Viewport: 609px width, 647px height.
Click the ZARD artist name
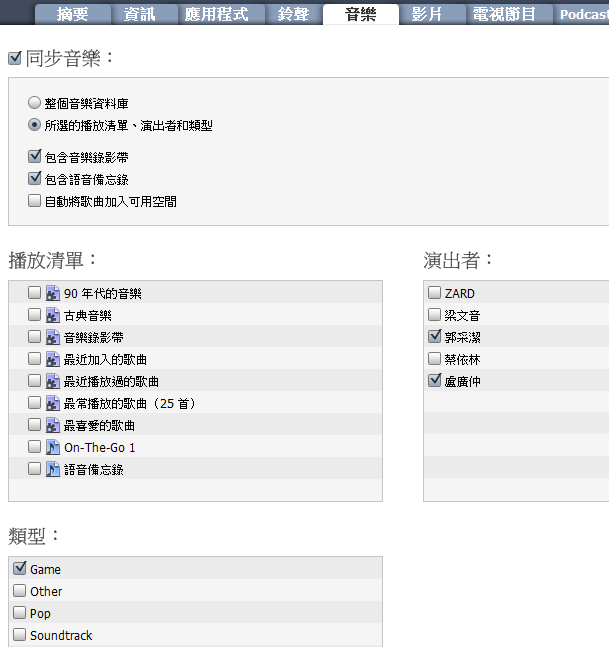tap(460, 294)
